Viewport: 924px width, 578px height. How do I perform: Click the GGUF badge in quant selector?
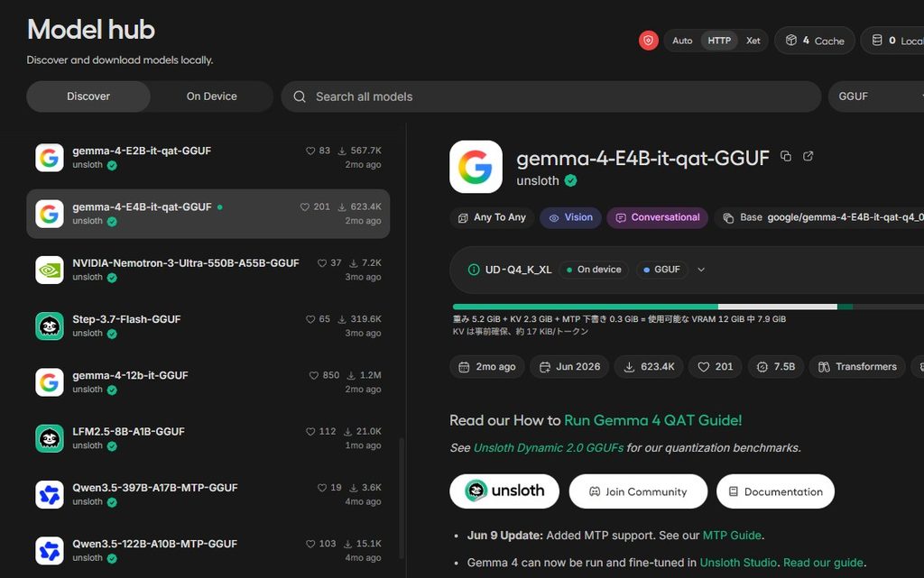(x=661, y=270)
